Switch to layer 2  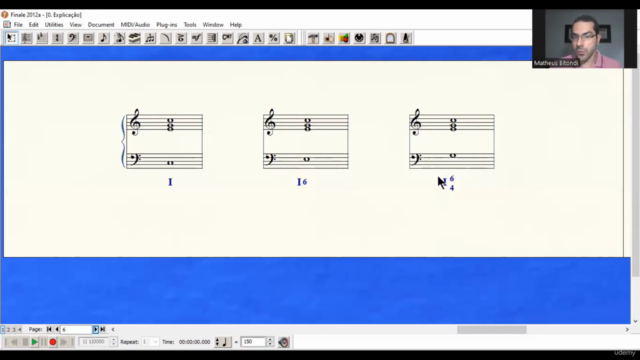(x=8, y=329)
